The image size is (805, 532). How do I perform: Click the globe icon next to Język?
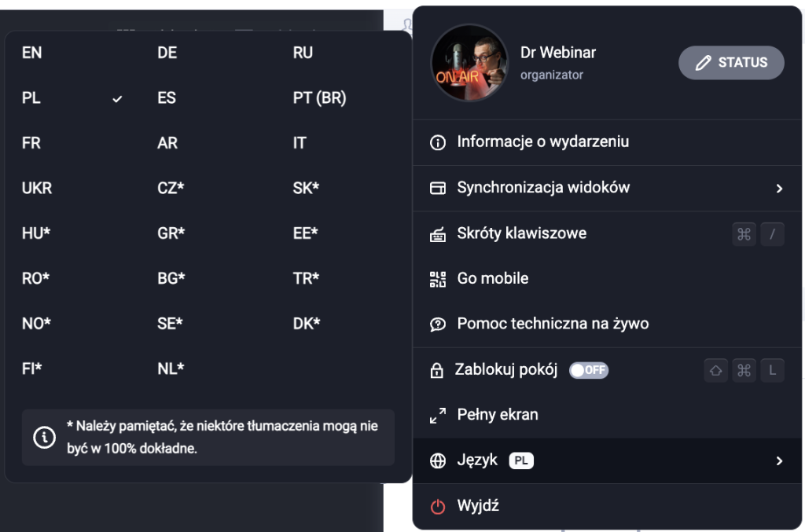click(x=437, y=460)
